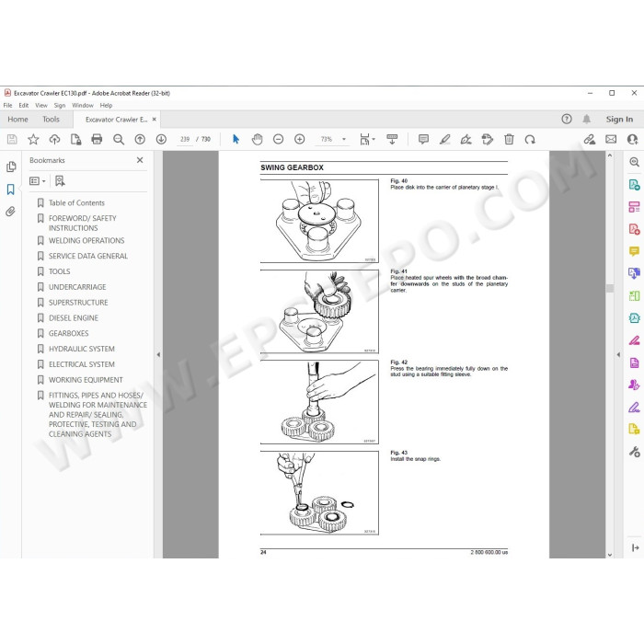
Task: Zoom out with minus icon
Action: tap(279, 140)
